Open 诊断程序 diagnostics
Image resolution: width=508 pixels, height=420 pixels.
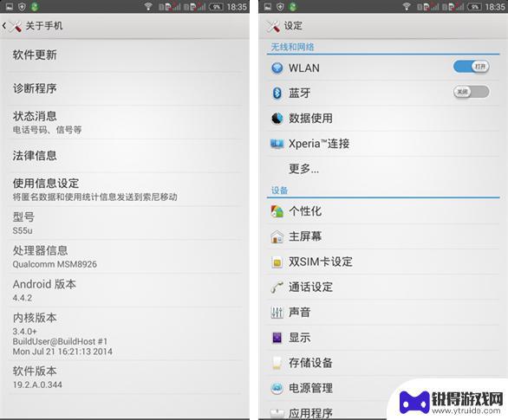[x=125, y=88]
